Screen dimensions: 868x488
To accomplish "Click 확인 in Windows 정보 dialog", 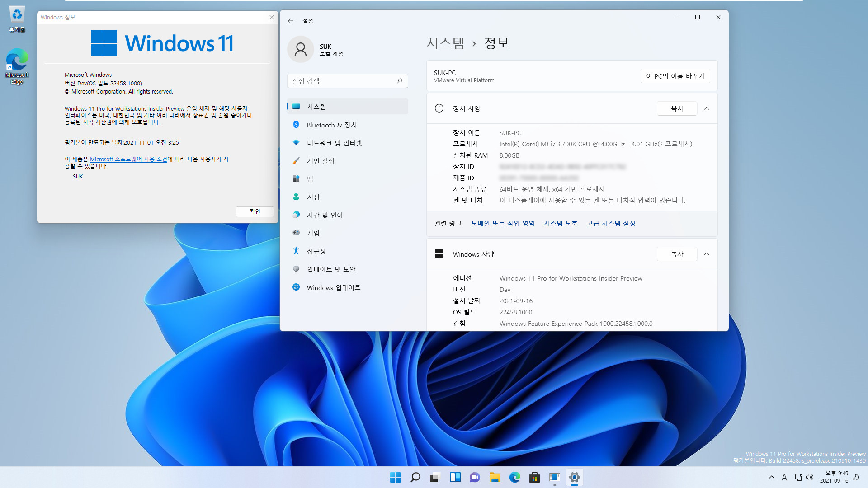I will (255, 211).
